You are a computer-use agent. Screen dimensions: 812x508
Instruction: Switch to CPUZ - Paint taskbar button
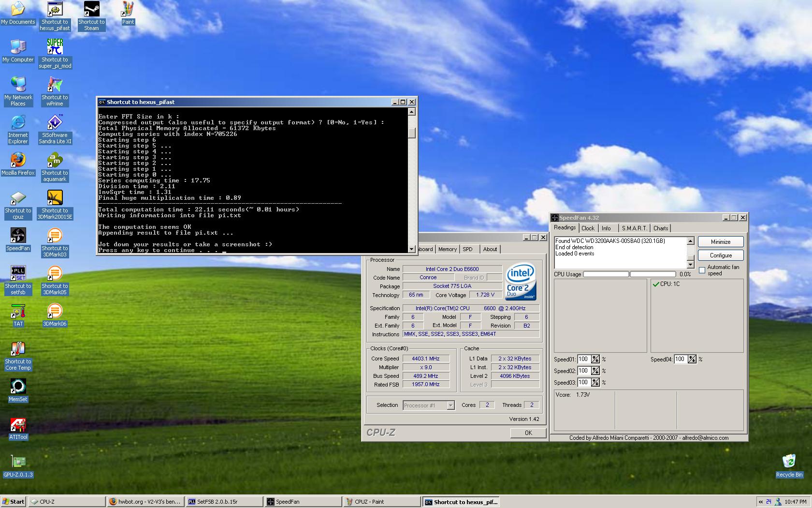[382, 502]
